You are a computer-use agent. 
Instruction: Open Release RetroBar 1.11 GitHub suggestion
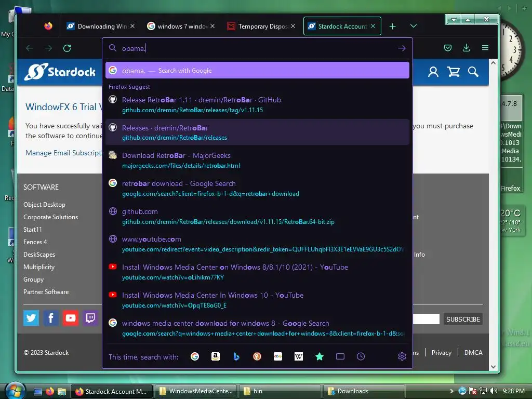pos(257,104)
